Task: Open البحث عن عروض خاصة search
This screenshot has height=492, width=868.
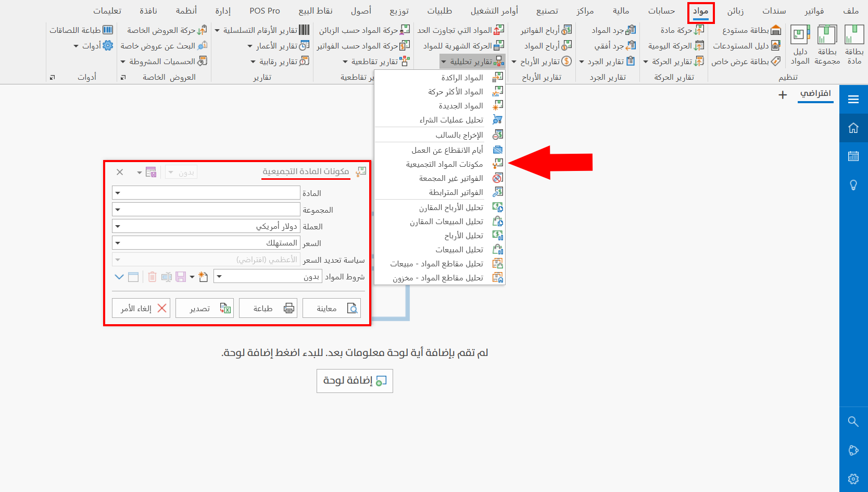Action: coord(164,46)
